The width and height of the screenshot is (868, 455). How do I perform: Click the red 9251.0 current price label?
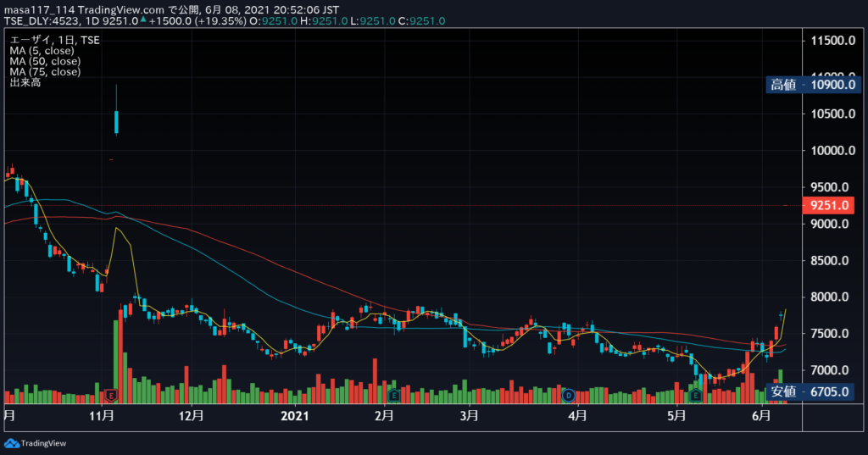click(829, 205)
